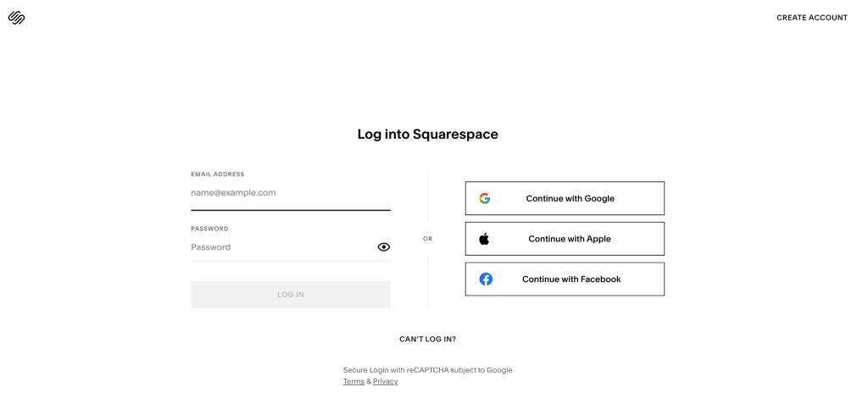Open the Can't Log In link
The image size is (868, 398).
click(x=427, y=340)
